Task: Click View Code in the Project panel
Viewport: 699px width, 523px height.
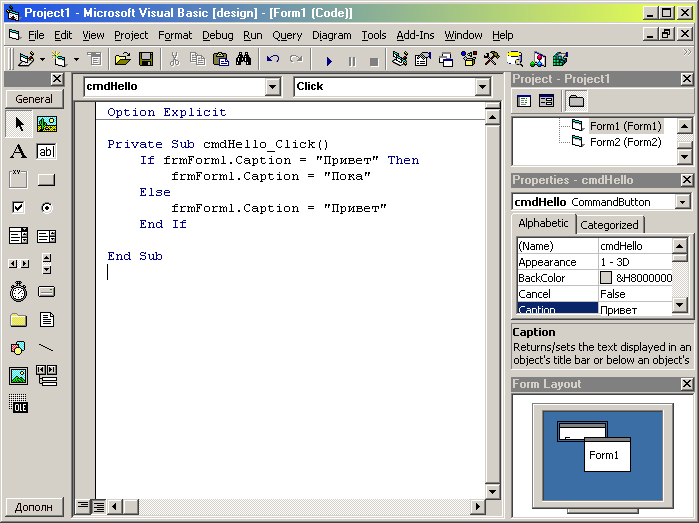Action: tap(524, 101)
